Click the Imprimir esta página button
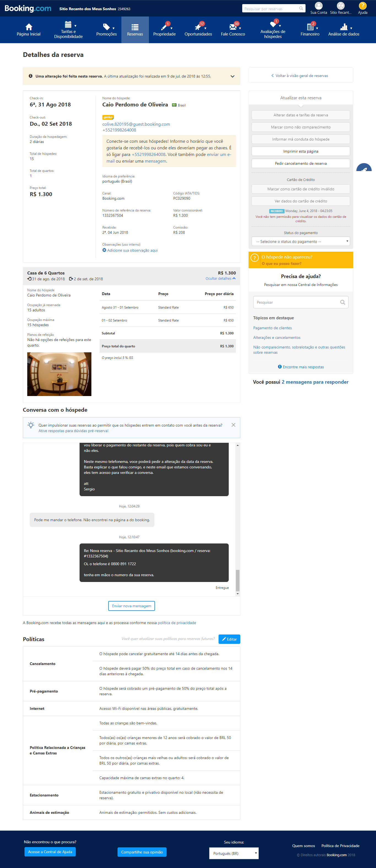This screenshot has height=868, width=376. pyautogui.click(x=301, y=151)
